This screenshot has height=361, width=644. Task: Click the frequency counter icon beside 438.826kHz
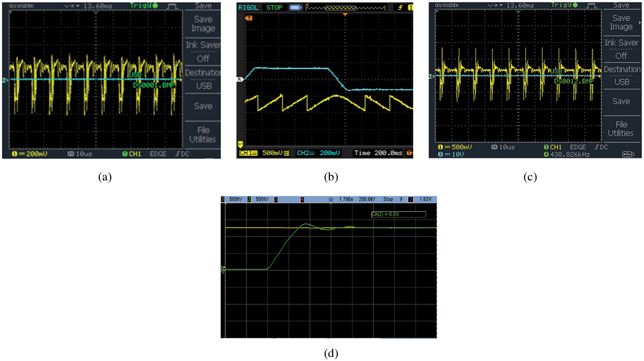click(546, 154)
